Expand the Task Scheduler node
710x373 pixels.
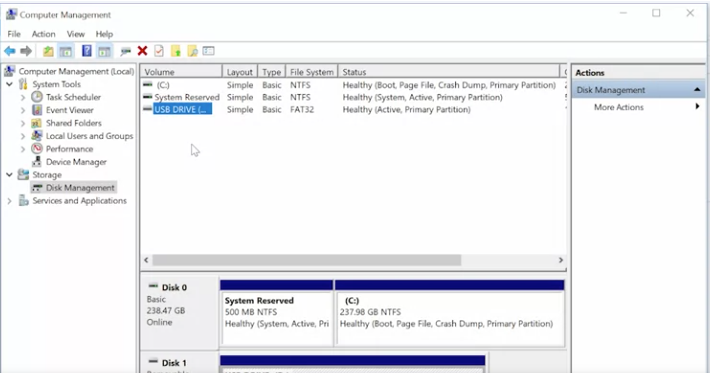(23, 97)
